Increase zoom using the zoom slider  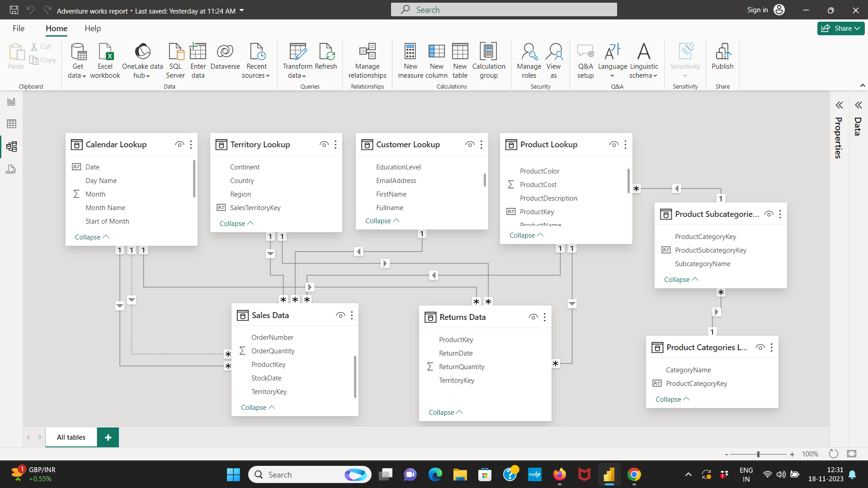click(x=793, y=454)
